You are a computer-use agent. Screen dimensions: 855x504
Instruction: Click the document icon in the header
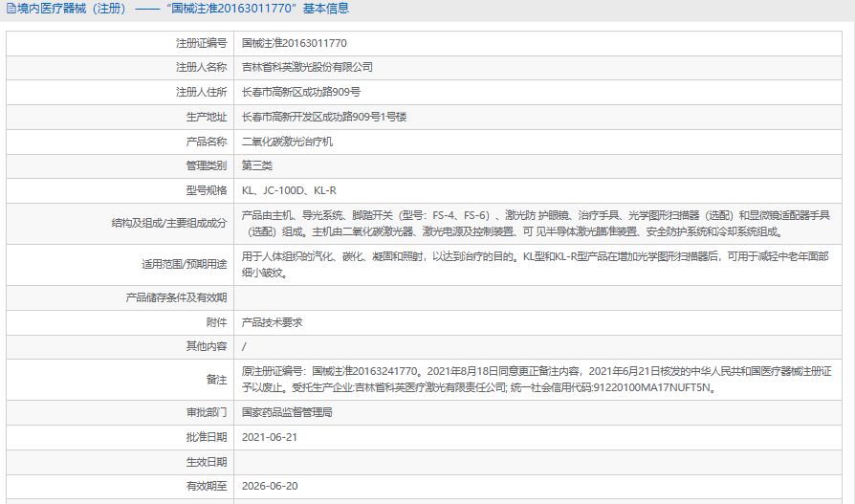[x=11, y=9]
